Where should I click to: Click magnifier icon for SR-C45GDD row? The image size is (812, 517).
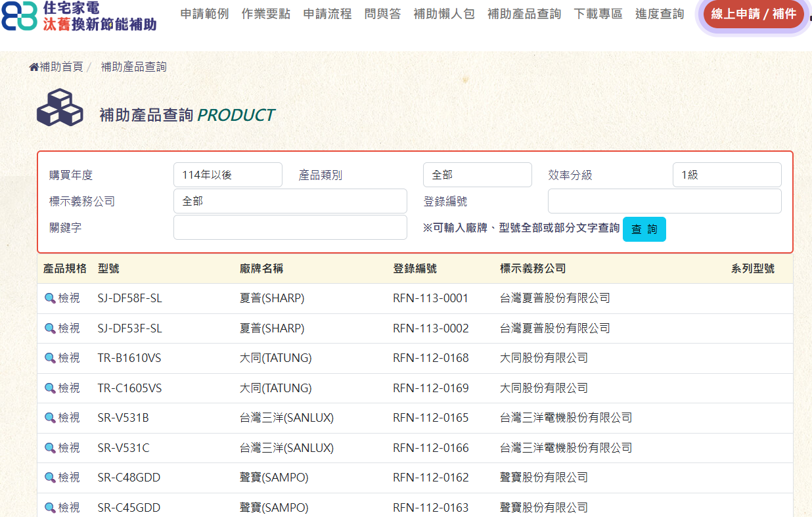[50, 508]
